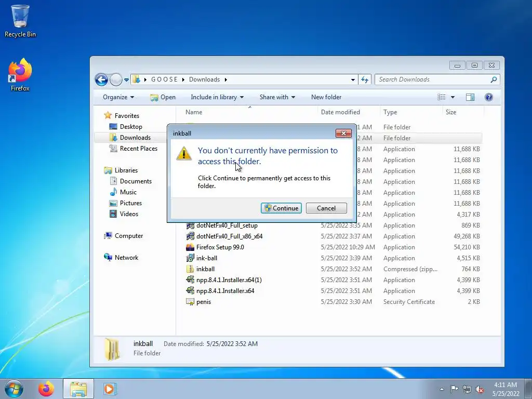Screen dimensions: 532x399
Task: Click New folder button
Action: pyautogui.click(x=326, y=97)
